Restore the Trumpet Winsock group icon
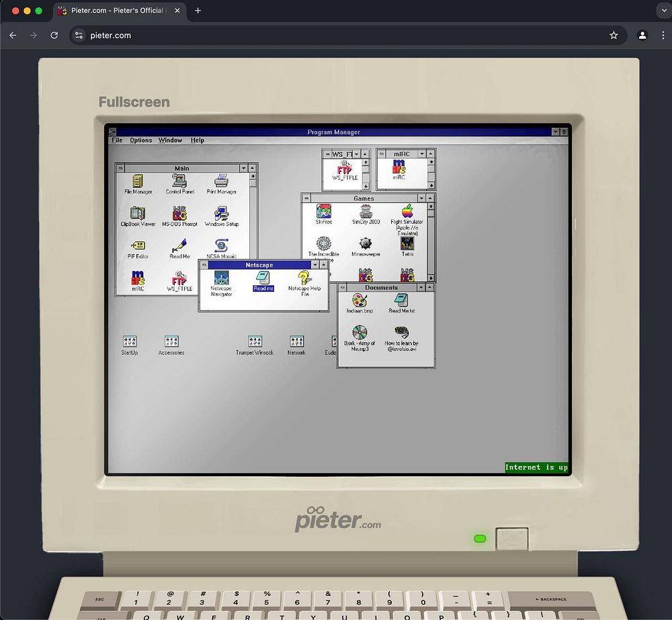This screenshot has width=672, height=620. tap(255, 345)
